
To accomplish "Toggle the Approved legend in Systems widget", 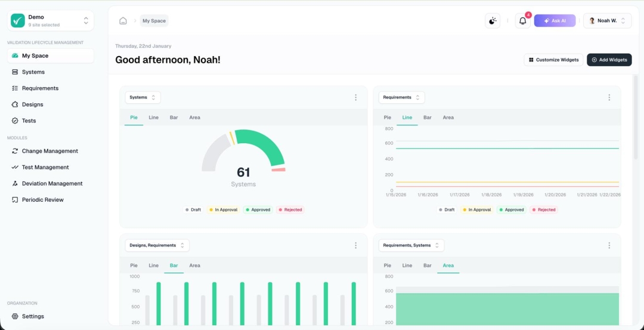I will 258,210.
